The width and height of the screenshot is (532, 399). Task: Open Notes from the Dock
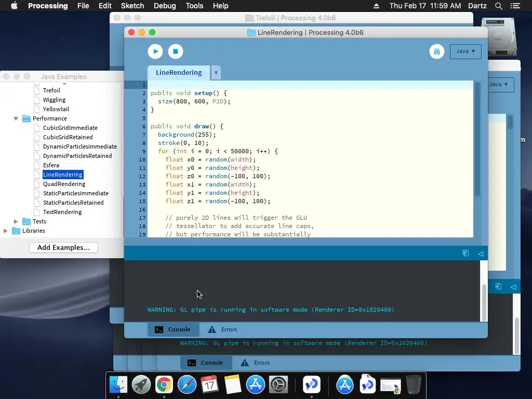(x=232, y=385)
